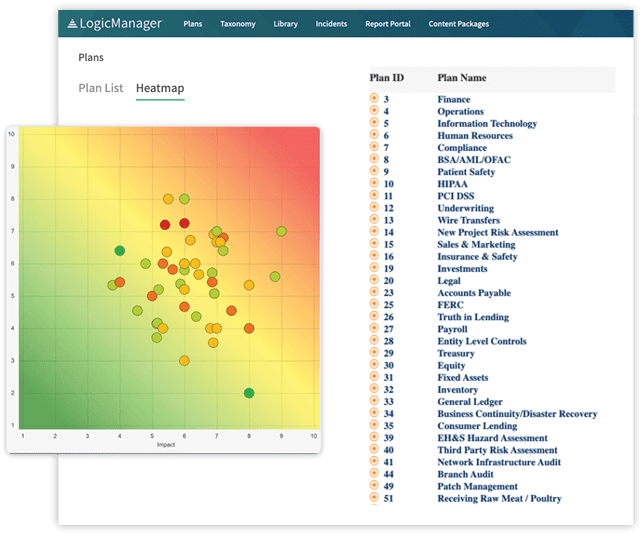643x535 pixels.
Task: Select the Heatmap tab
Action: click(160, 88)
